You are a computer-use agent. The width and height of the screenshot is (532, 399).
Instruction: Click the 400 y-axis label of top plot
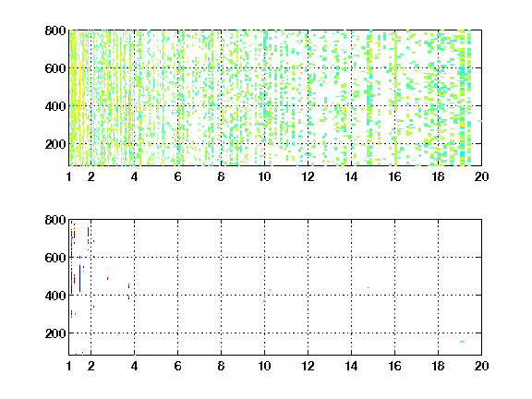pos(55,106)
